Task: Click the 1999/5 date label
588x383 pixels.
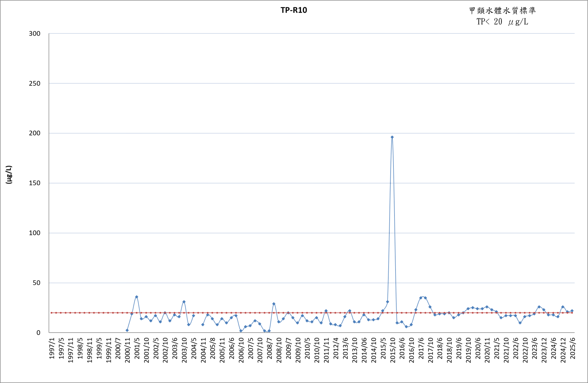Action: 99,348
